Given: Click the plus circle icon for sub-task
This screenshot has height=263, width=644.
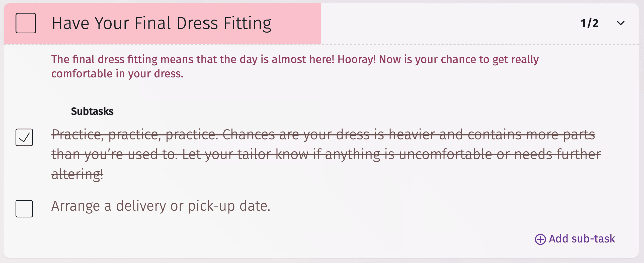Looking at the screenshot, I should 540,239.
